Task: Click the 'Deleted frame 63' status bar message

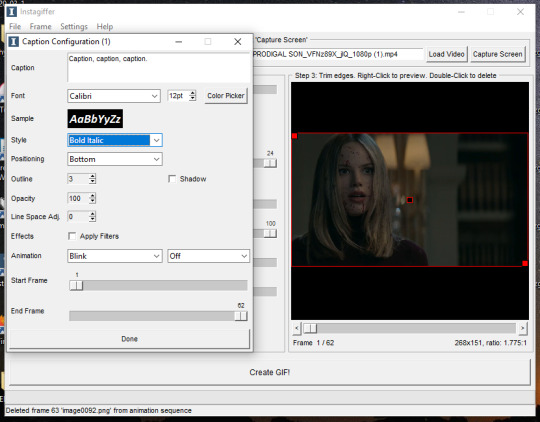Action: point(98,411)
